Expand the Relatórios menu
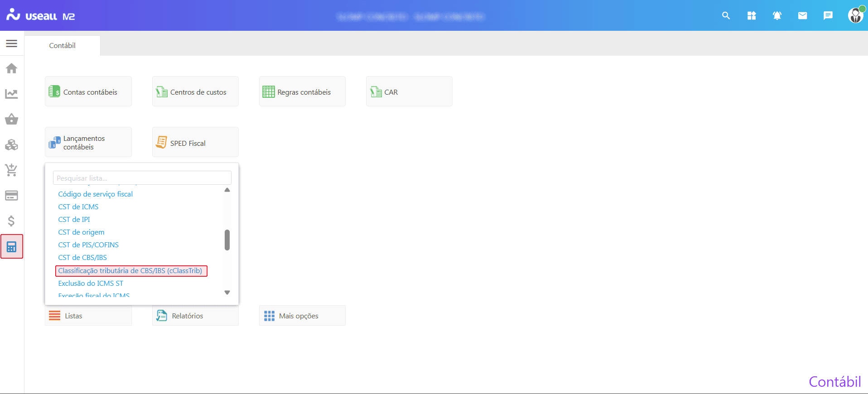Screen dimensions: 868x394 coord(195,316)
